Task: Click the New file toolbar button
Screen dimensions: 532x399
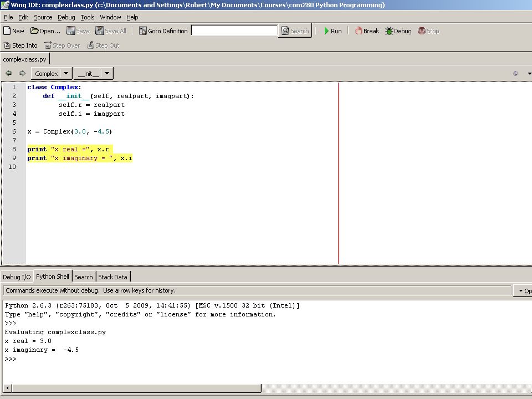Action: [x=14, y=31]
